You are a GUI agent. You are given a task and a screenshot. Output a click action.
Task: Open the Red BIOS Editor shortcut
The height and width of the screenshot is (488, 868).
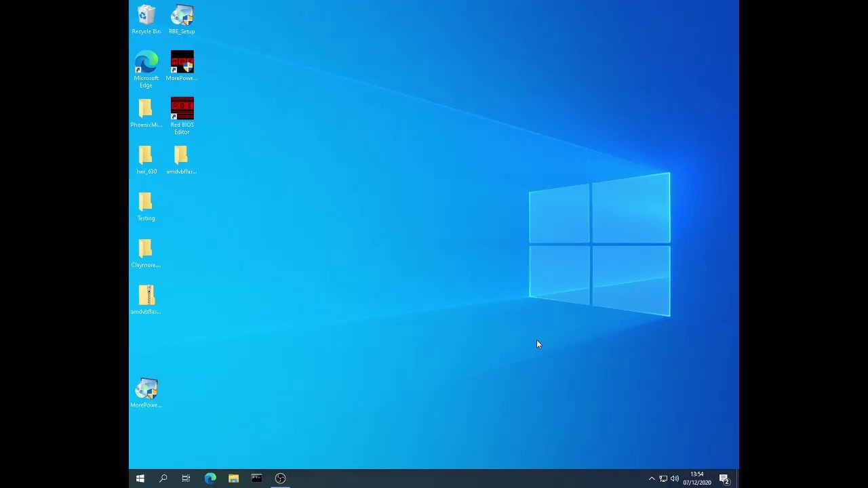pyautogui.click(x=182, y=116)
